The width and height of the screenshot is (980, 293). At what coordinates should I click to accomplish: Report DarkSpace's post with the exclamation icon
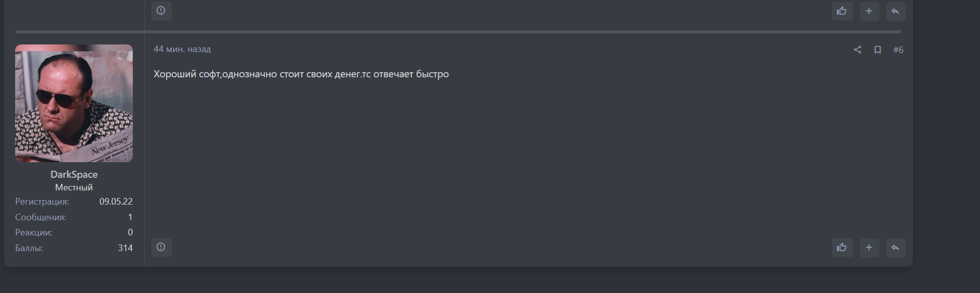click(x=161, y=247)
